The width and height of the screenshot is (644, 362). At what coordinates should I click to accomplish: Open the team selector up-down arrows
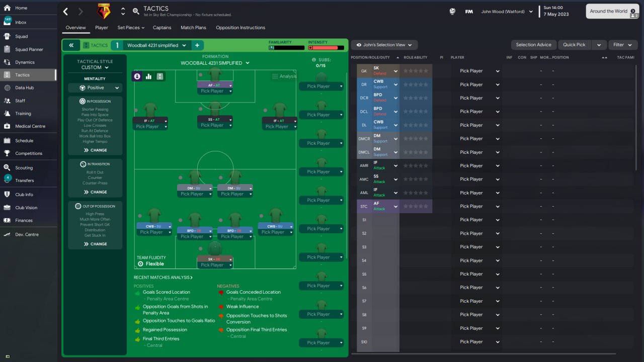click(123, 11)
